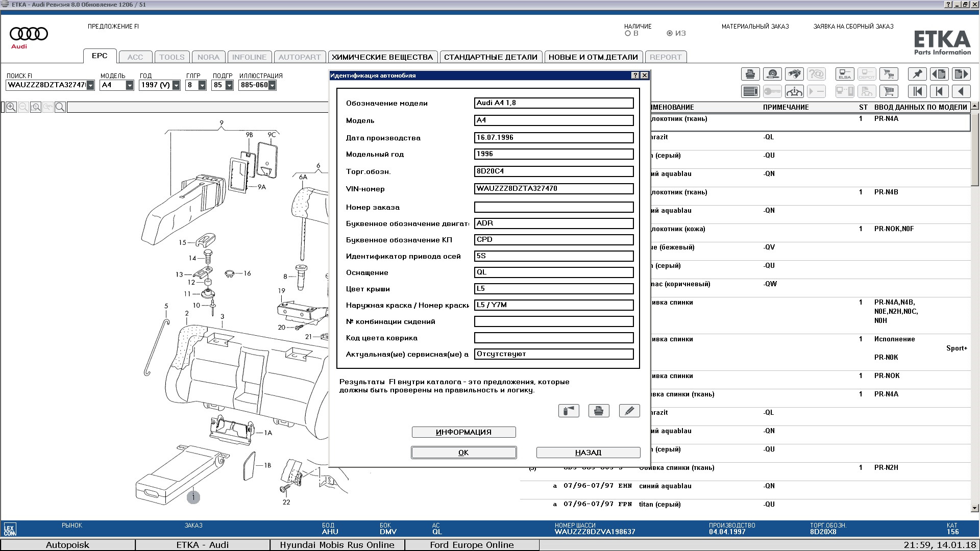Image resolution: width=980 pixels, height=551 pixels.
Task: Click the binoculars search icon
Action: [x=794, y=74]
